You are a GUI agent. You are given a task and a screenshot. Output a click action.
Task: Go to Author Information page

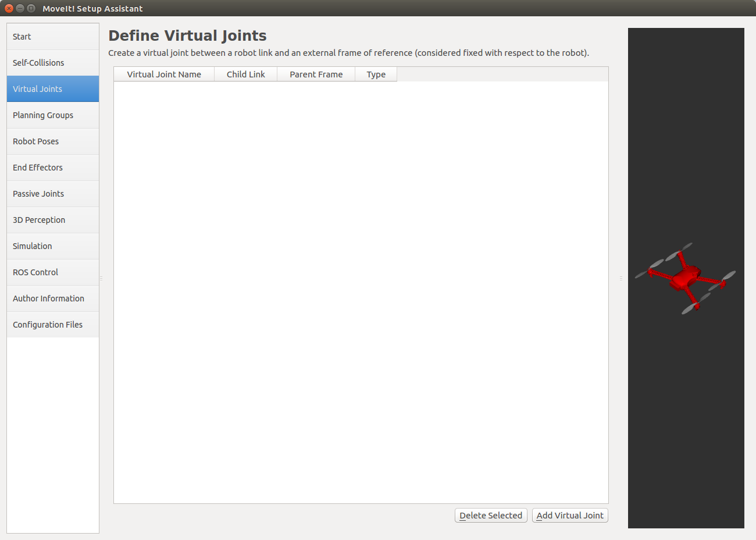(53, 299)
